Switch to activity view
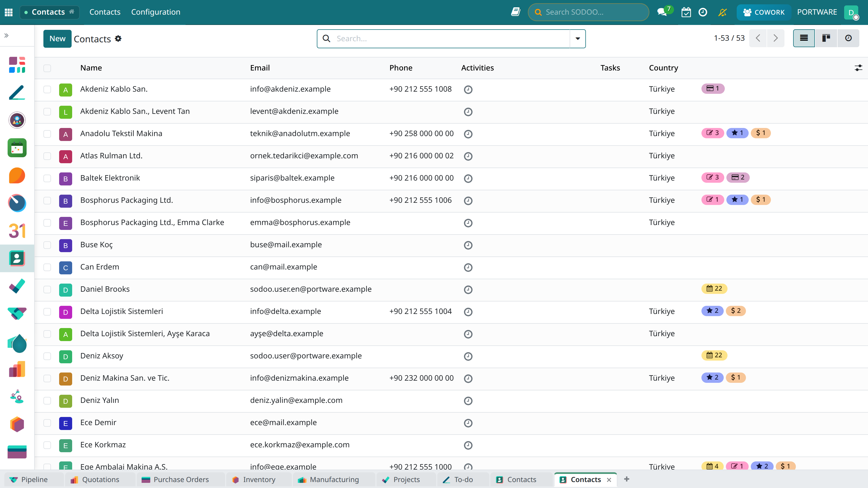Image resolution: width=868 pixels, height=488 pixels. [848, 38]
